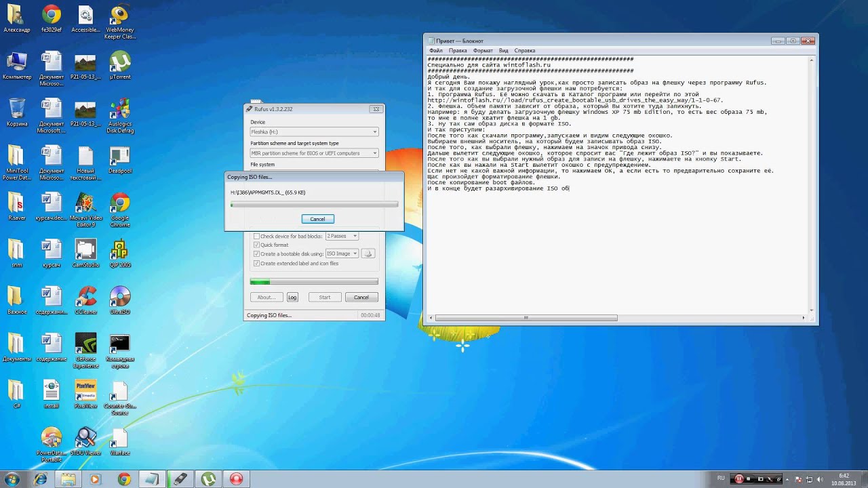Click the RU language indicator in tray

[721, 479]
